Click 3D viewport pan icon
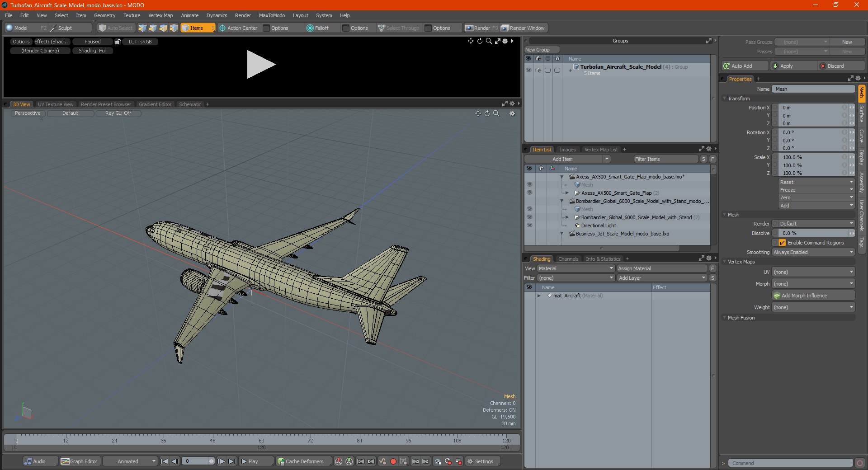This screenshot has height=470, width=868. tap(478, 113)
